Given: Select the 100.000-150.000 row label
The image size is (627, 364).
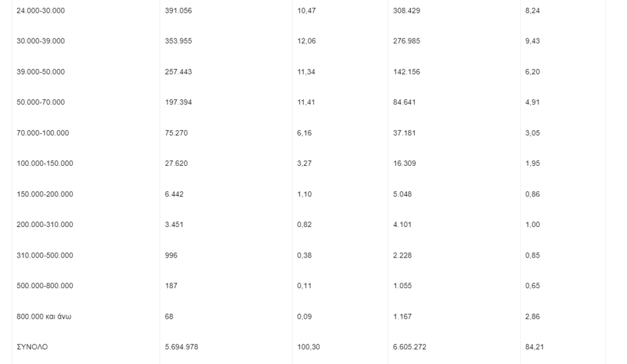Looking at the screenshot, I should pos(45,163).
